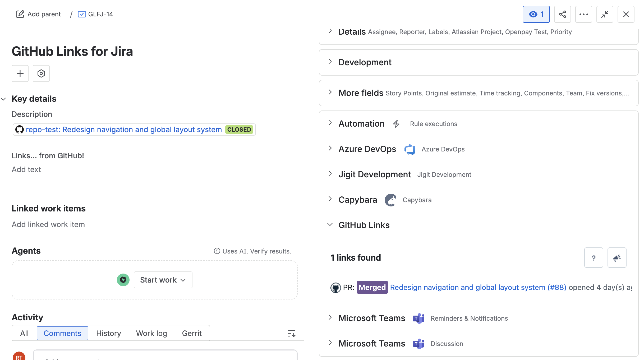Switch to the History tab
Image resolution: width=644 pixels, height=360 pixels.
(x=108, y=333)
